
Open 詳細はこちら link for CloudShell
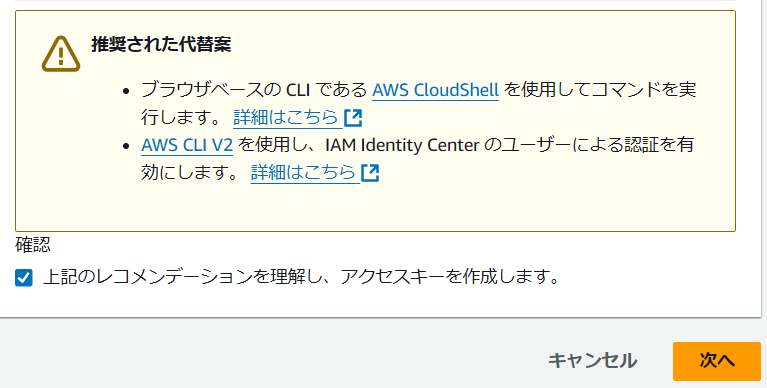point(286,117)
